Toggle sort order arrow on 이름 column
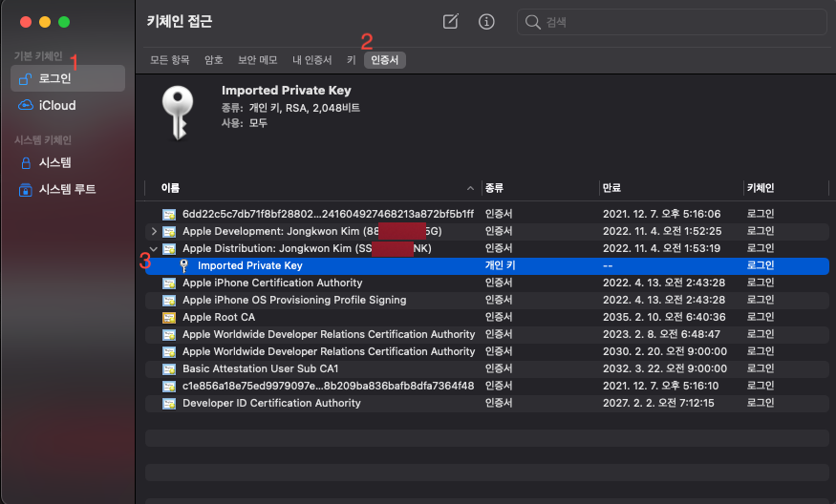Image resolution: width=836 pixels, height=504 pixels. 470,188
